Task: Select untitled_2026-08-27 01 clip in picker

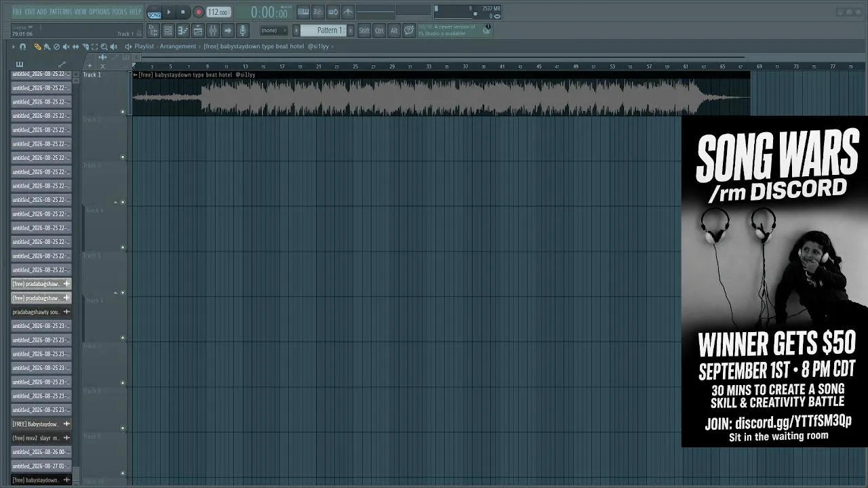Action: 41,466
